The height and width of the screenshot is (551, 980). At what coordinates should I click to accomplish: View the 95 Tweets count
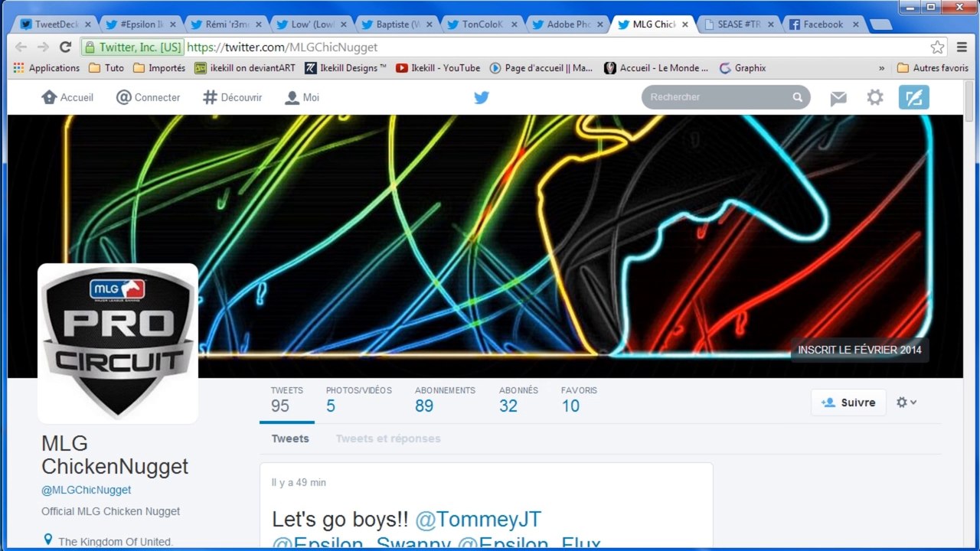(287, 400)
